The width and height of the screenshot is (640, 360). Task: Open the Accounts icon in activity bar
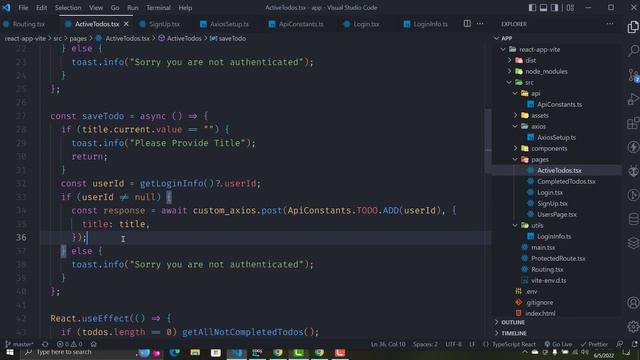[633, 303]
